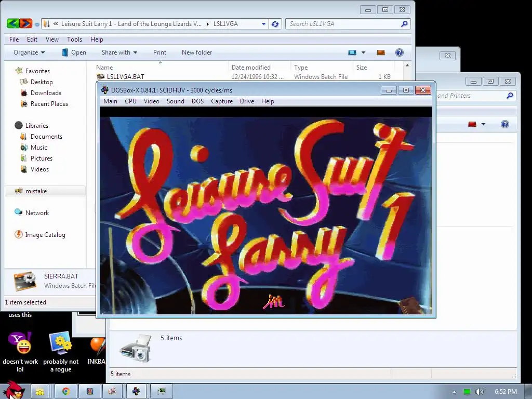Open Explorer Tools menu
Viewport: 532px width, 399px height.
(75, 39)
